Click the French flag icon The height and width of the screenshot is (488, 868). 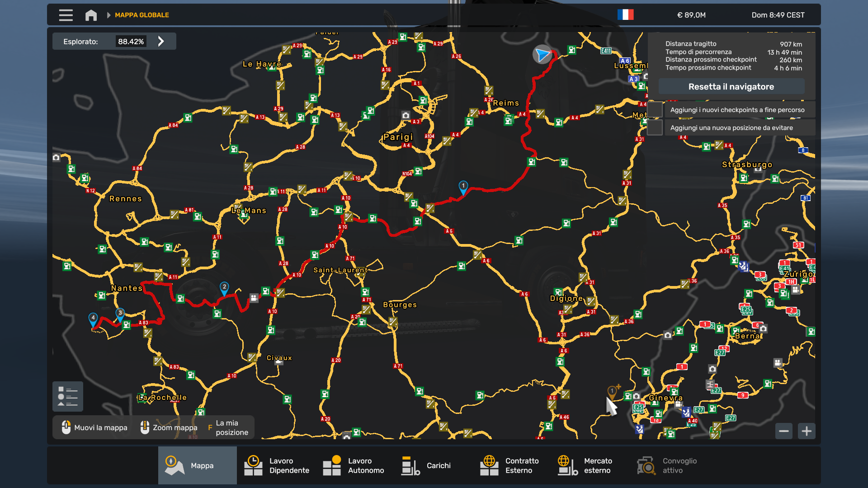tap(625, 15)
